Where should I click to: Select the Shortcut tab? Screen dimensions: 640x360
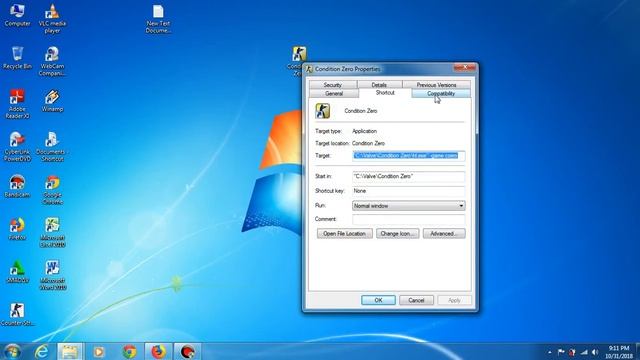pos(385,93)
